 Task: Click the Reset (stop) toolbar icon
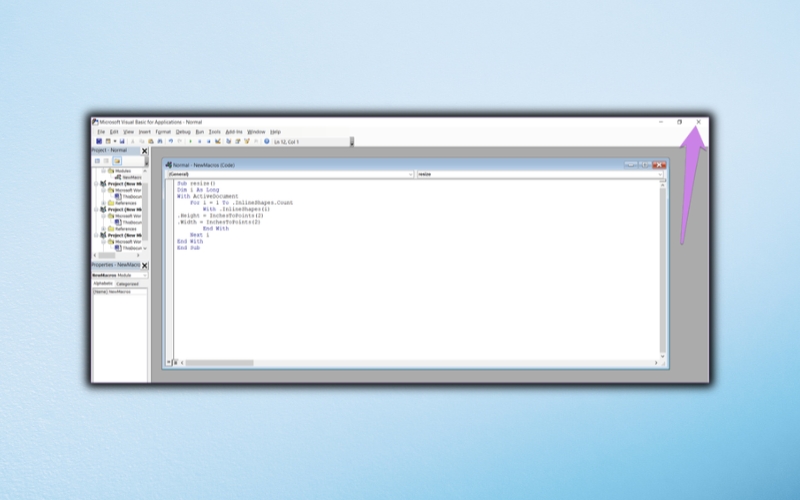[209, 141]
